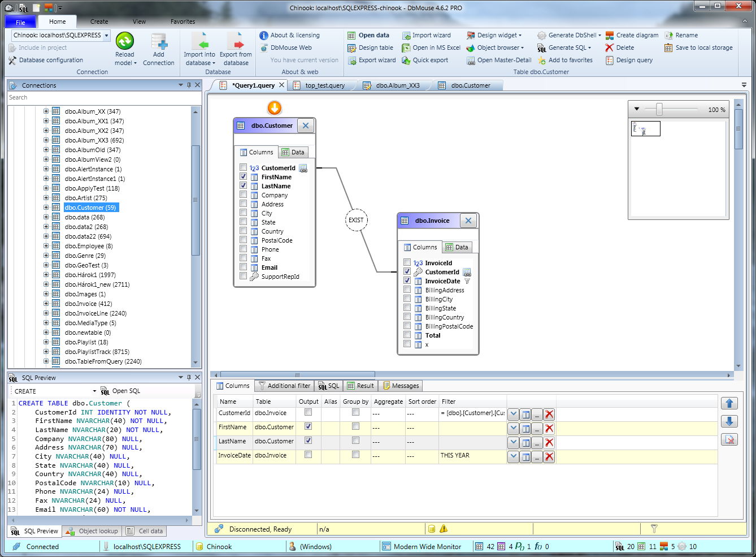Open the Result tab
This screenshot has height=557, width=756.
point(360,386)
